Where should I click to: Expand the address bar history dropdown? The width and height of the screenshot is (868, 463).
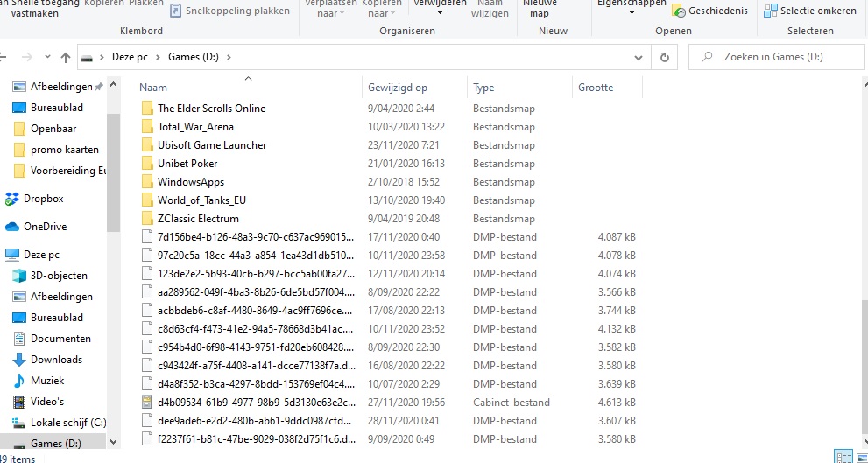(639, 57)
